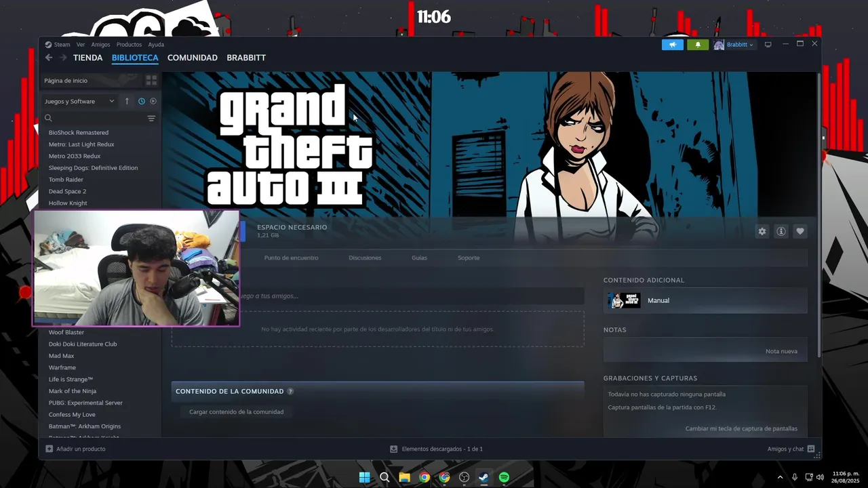Viewport: 868px width, 488px height.
Task: Open the Ver menu
Action: point(81,45)
